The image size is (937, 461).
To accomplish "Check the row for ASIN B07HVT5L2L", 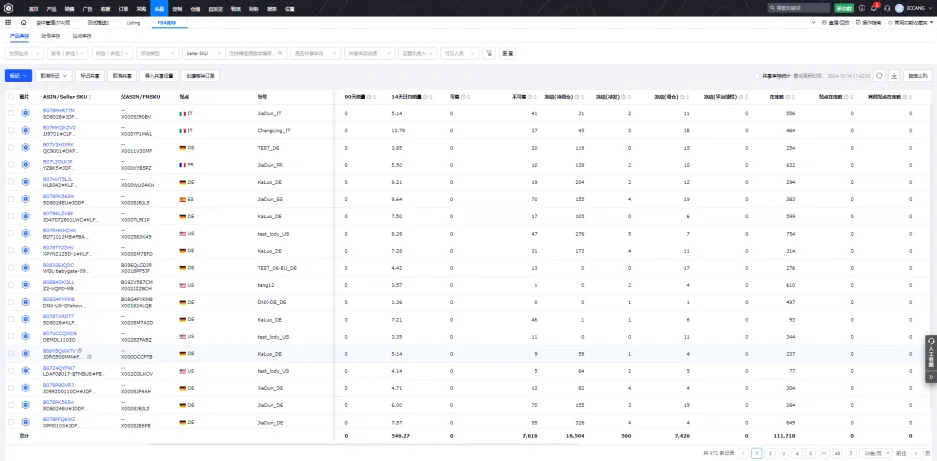I will [11, 182].
